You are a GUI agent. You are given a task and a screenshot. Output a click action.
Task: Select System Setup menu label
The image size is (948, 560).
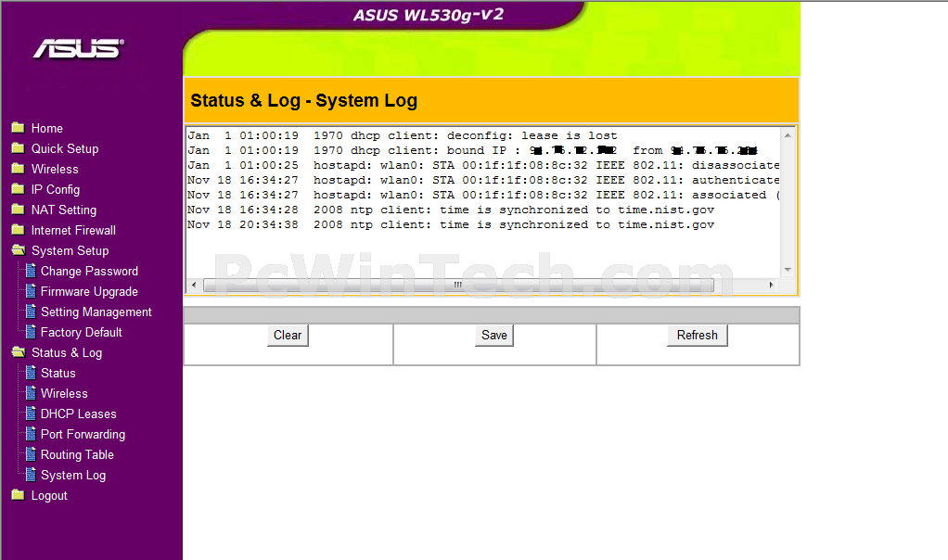click(x=70, y=250)
